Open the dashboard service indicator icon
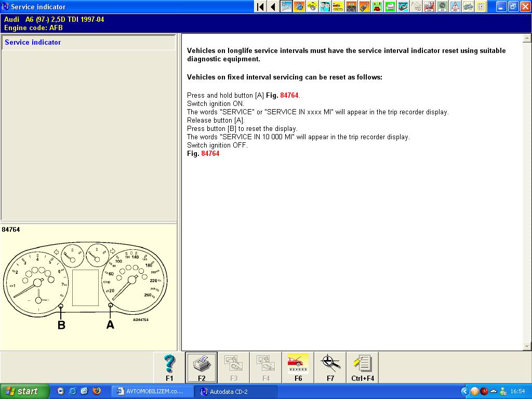Screen dimensions: 532x399 coord(351,7)
